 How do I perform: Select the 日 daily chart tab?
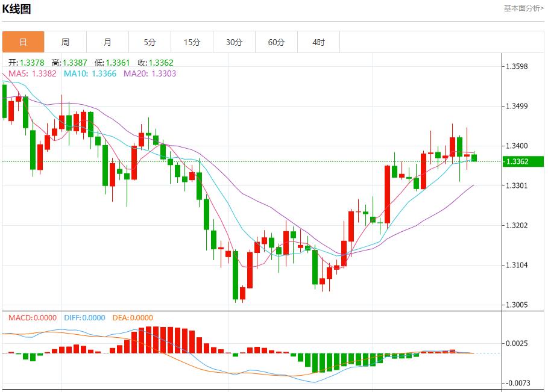click(x=23, y=42)
